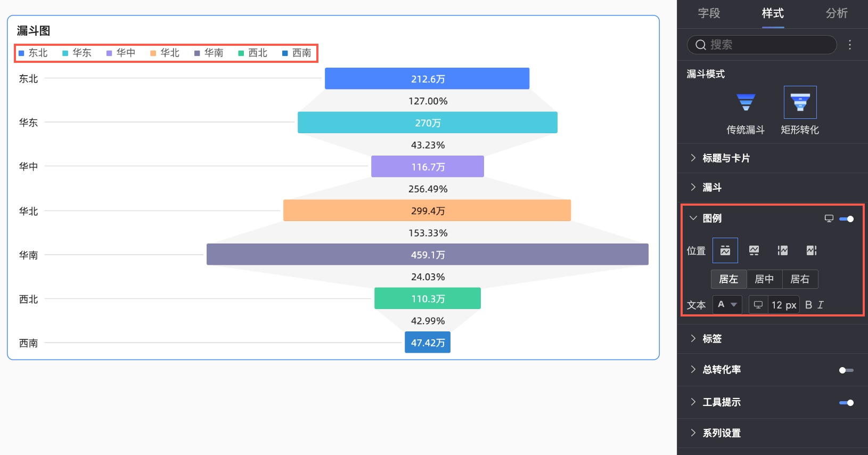Click 西北 legend color marker
The width and height of the screenshot is (868, 455).
coord(241,53)
